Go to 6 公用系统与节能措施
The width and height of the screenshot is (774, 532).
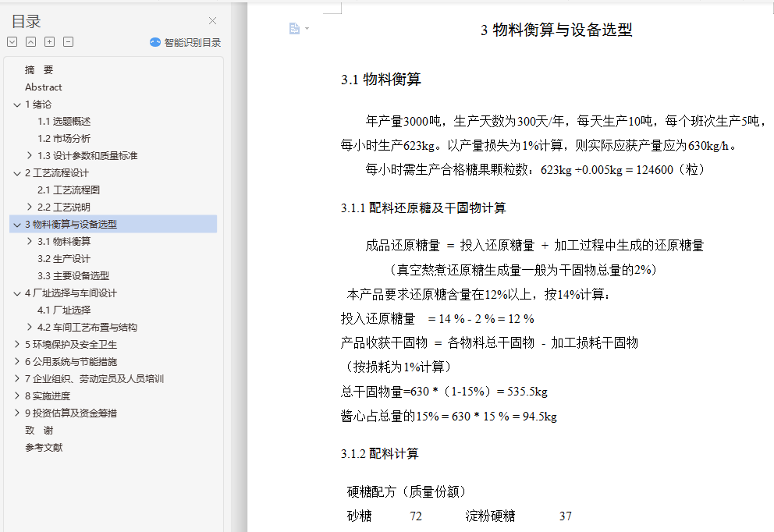[71, 362]
